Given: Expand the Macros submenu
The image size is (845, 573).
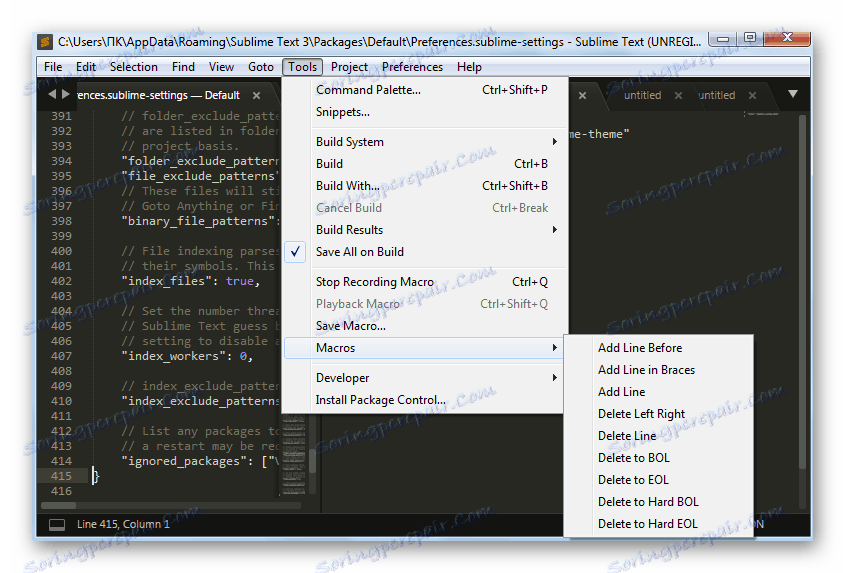Looking at the screenshot, I should pos(425,348).
